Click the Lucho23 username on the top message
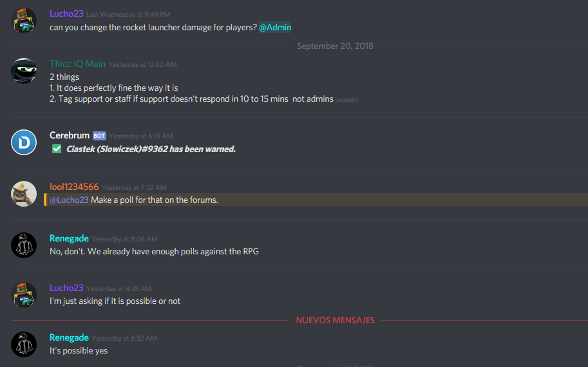Viewport: 588px width, 367px height. 66,14
